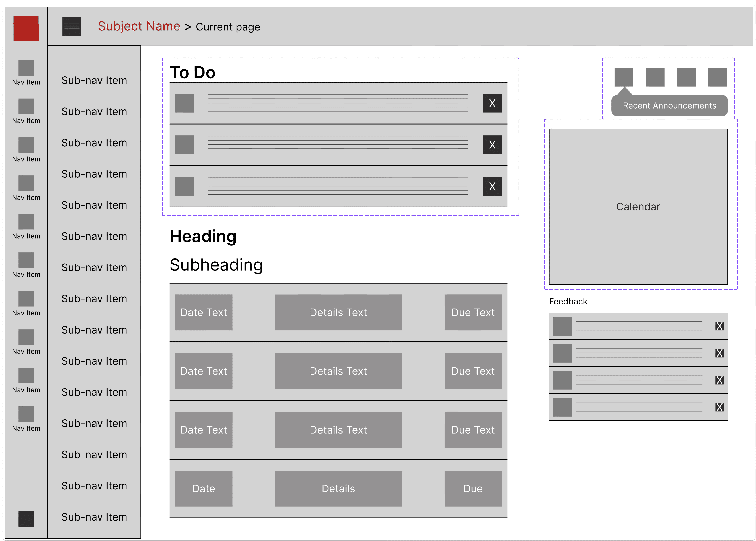Click the last Feedback item's square thumbnail
Screen dimensions: 756x541
(562, 407)
